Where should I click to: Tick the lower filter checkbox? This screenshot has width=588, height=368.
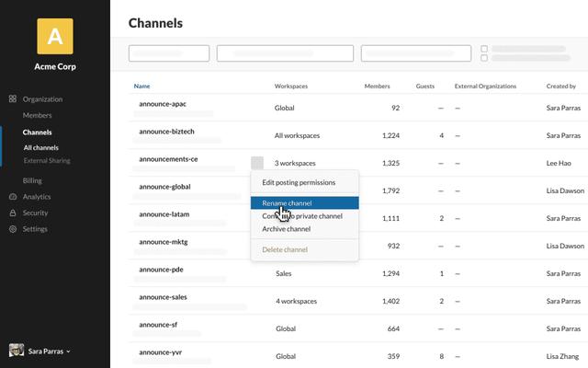coord(484,58)
